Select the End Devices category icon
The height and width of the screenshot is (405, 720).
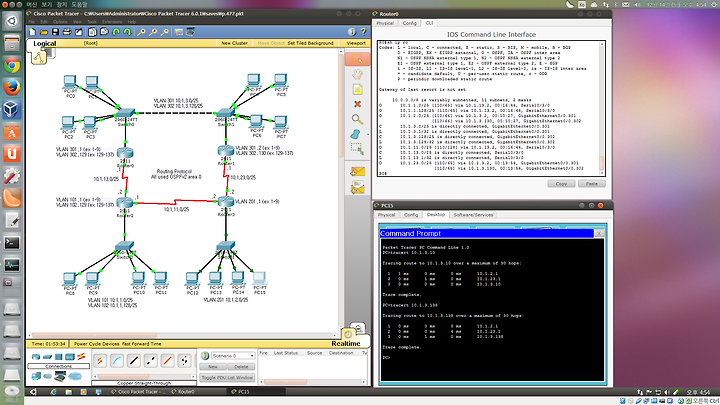pos(36,377)
